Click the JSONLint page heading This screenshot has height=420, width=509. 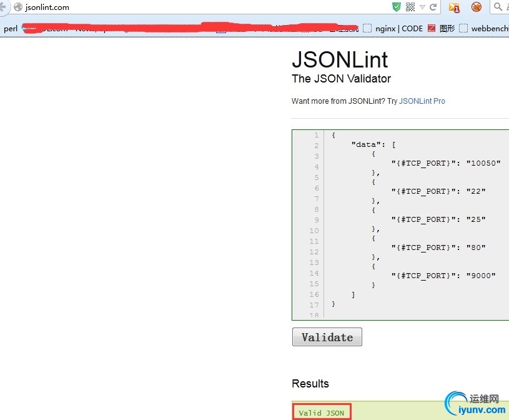point(340,60)
